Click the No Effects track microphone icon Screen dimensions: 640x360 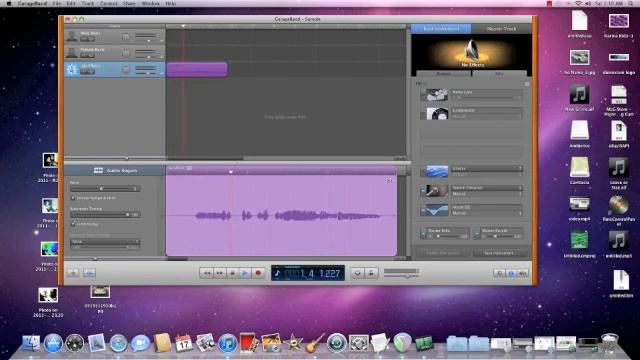point(72,69)
